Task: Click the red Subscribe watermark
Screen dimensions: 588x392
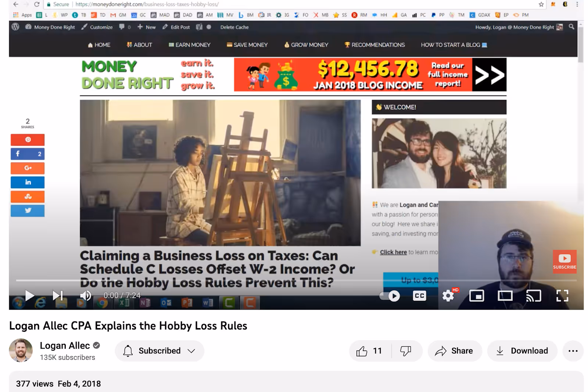Action: point(564,262)
